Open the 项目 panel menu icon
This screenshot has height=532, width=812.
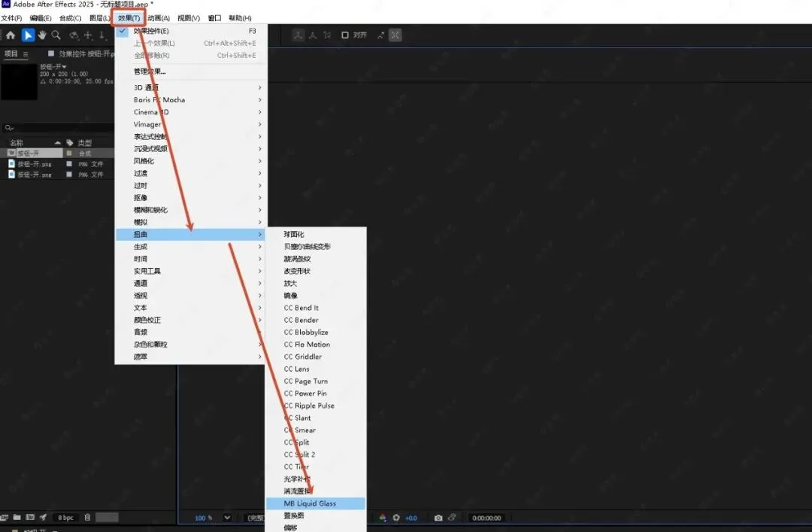pyautogui.click(x=26, y=54)
